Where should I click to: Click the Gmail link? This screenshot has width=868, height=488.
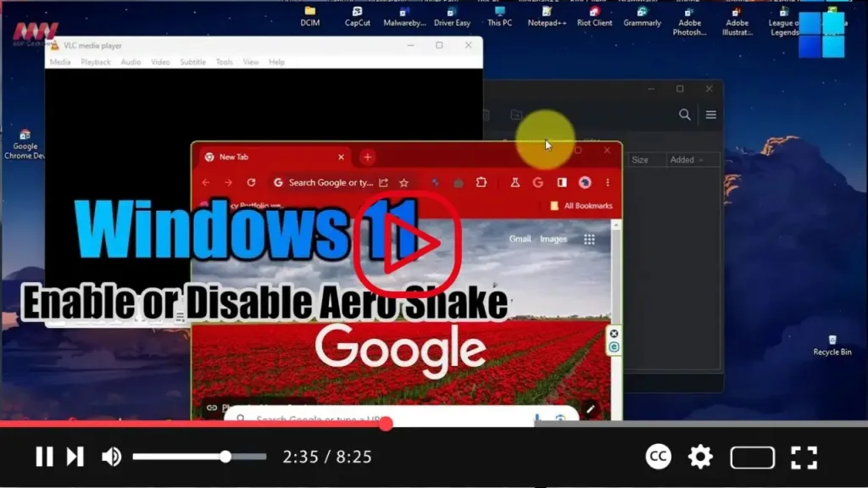click(x=520, y=239)
